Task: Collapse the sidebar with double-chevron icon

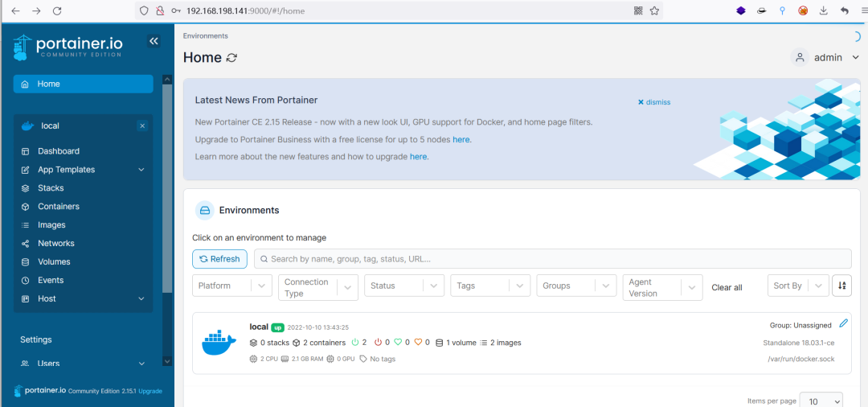Action: 154,41
